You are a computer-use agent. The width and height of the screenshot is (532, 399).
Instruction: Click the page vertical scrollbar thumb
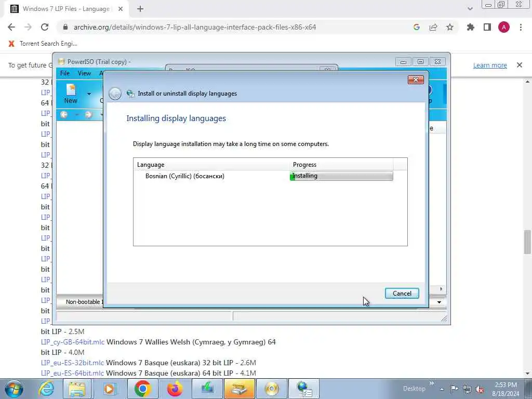click(x=528, y=242)
